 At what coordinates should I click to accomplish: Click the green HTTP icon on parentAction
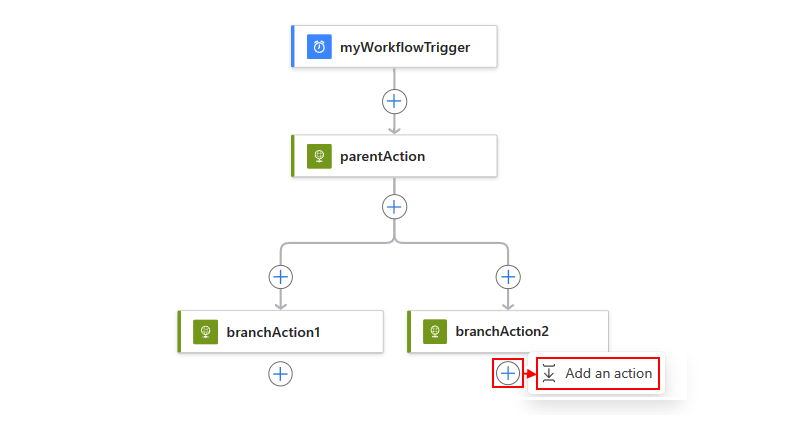click(319, 156)
